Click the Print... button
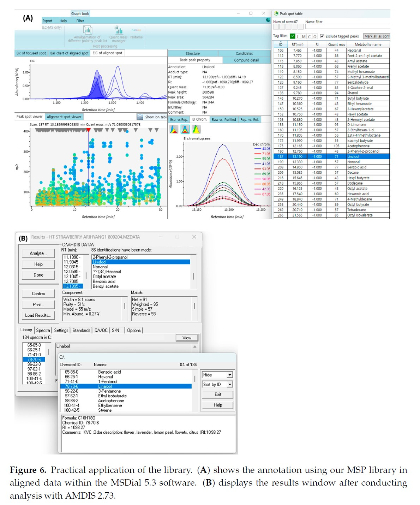 click(38, 304)
